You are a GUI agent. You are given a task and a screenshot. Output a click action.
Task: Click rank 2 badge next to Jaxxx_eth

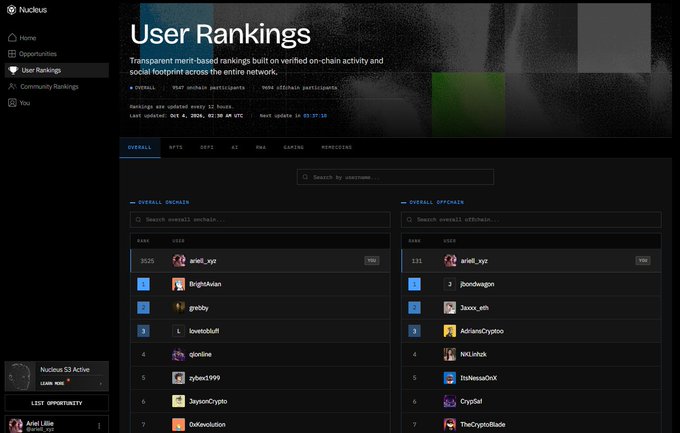(414, 308)
